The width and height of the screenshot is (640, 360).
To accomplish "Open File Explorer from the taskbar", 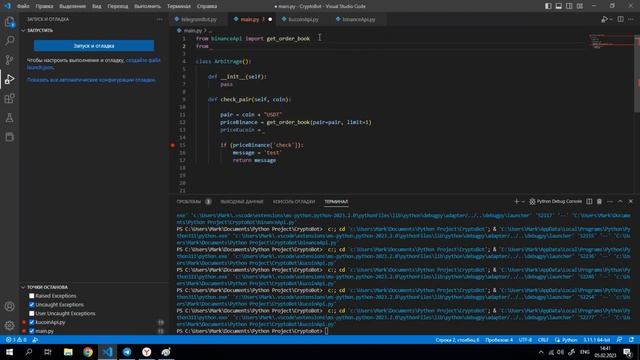I will (68, 352).
